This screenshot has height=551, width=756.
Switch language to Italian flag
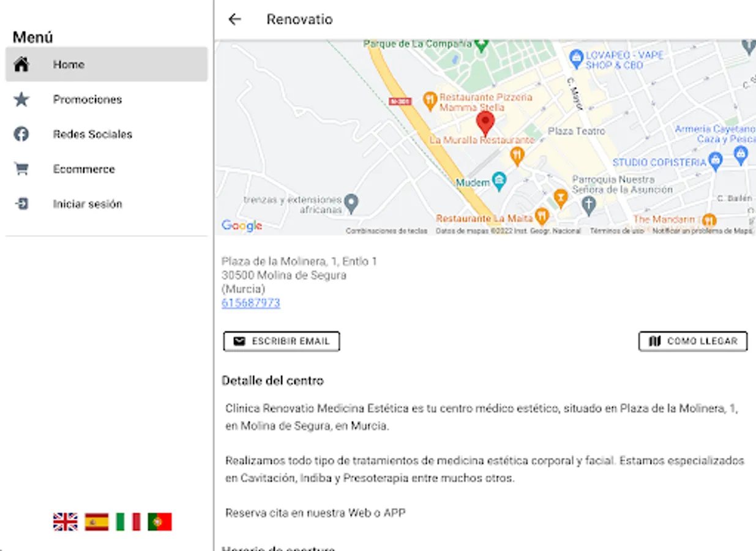pyautogui.click(x=128, y=522)
